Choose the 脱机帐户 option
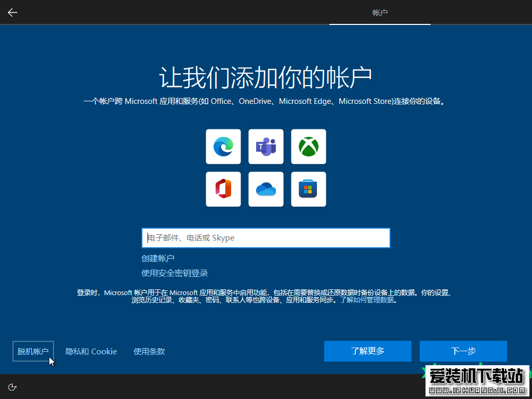The width and height of the screenshot is (532, 399). (33, 352)
